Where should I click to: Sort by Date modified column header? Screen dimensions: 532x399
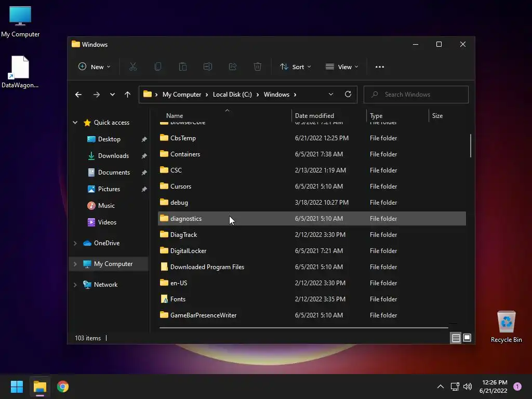pos(329,116)
